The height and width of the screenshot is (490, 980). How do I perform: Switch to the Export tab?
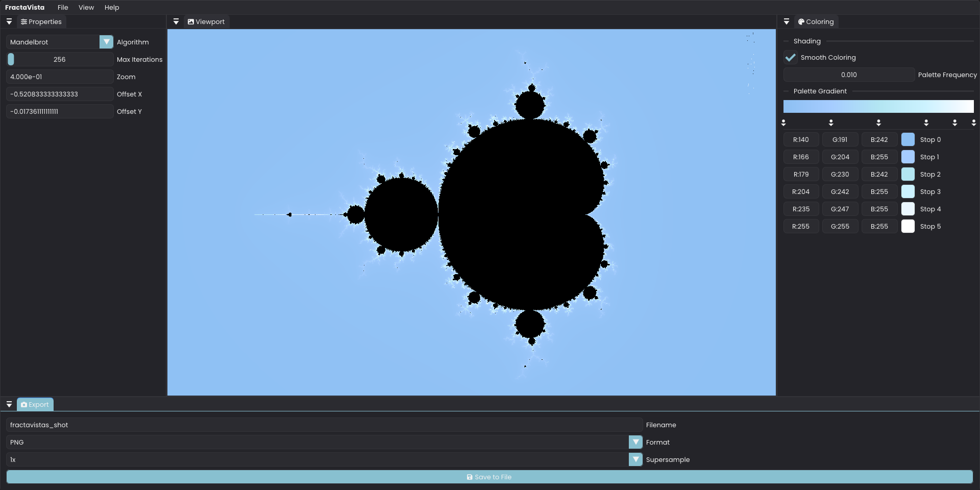[x=35, y=405]
